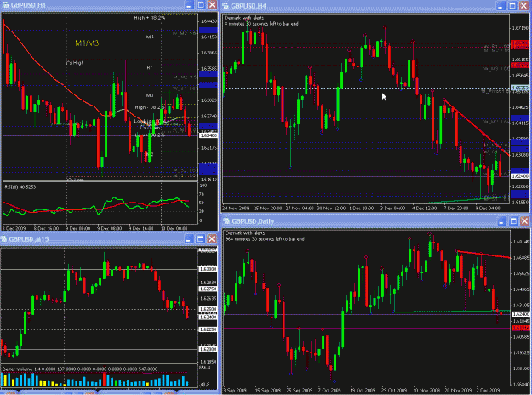This screenshot has width=532, height=395.
Task: Click the '10 Nov 2009' date on Daily time axis
Action: click(x=426, y=390)
